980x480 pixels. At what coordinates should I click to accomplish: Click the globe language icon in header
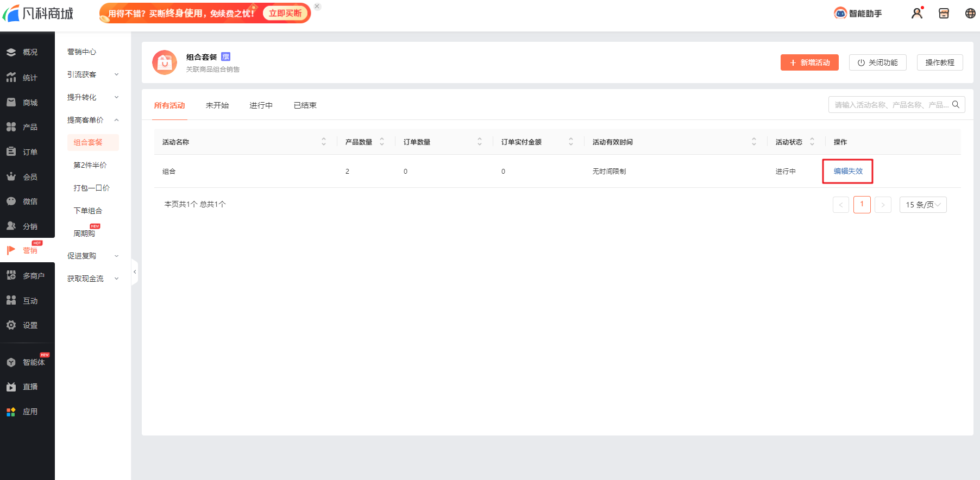[x=970, y=14]
